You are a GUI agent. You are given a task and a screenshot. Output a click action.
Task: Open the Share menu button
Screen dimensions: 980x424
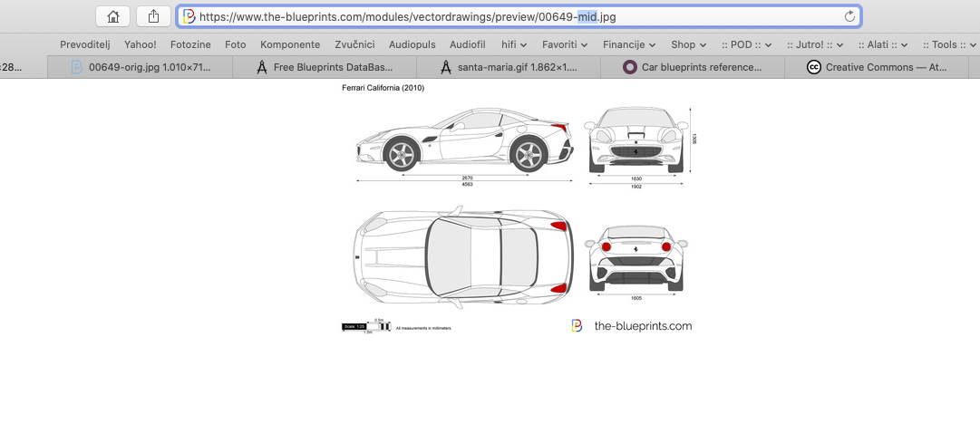tap(154, 17)
